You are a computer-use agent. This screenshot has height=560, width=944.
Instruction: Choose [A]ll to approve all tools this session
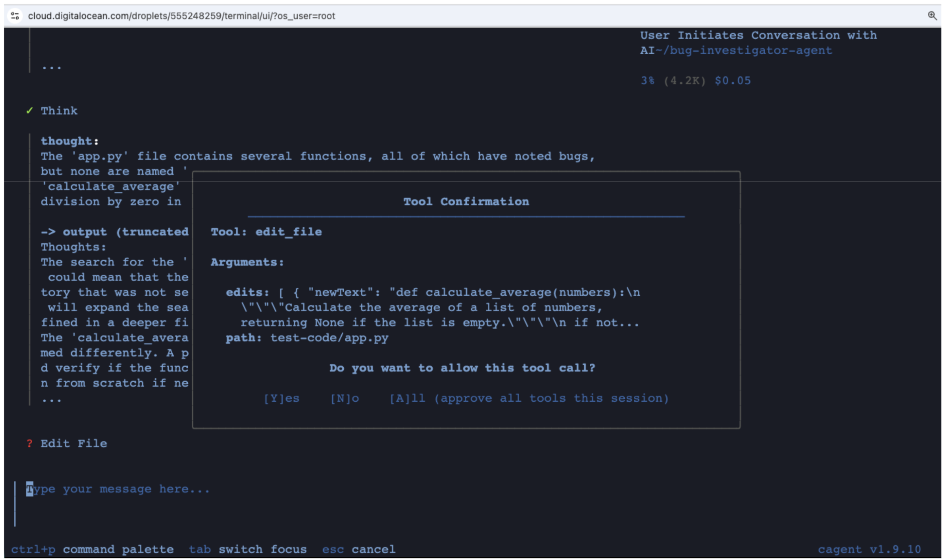529,398
